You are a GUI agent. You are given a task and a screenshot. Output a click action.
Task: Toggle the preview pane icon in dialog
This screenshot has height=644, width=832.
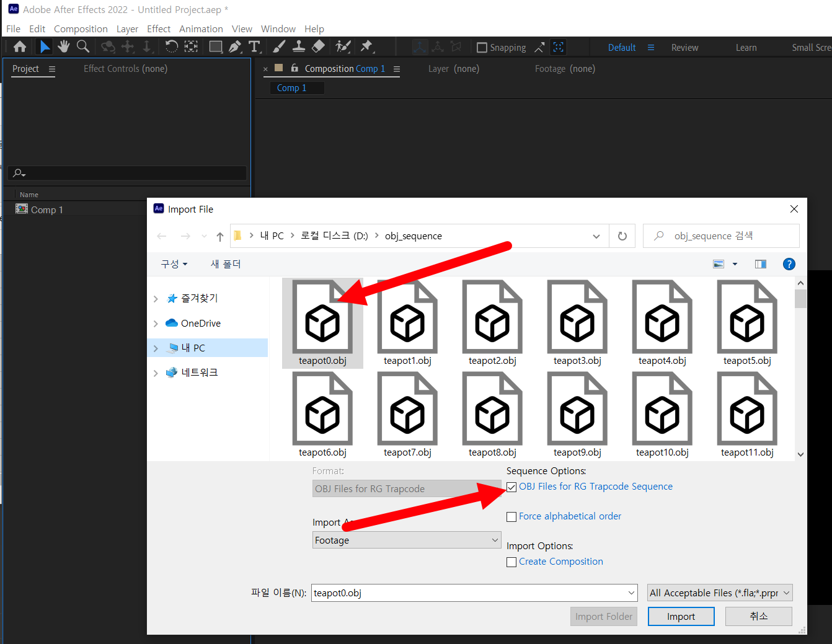(x=761, y=264)
